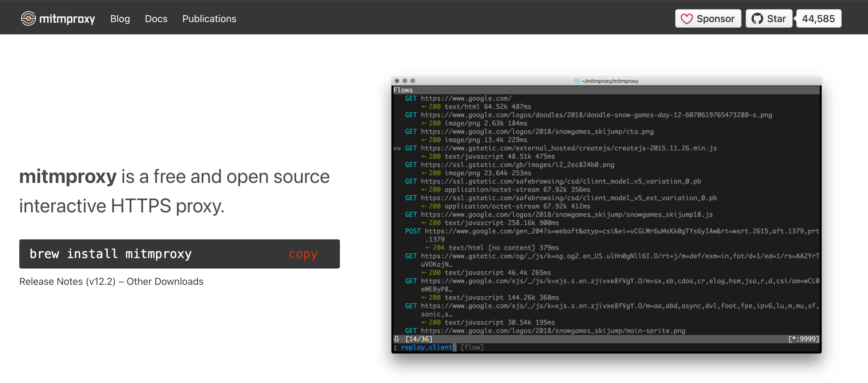Viewport: 868px width, 383px height.
Task: Click the down arrow icon beside [14/36]
Action: (x=397, y=339)
